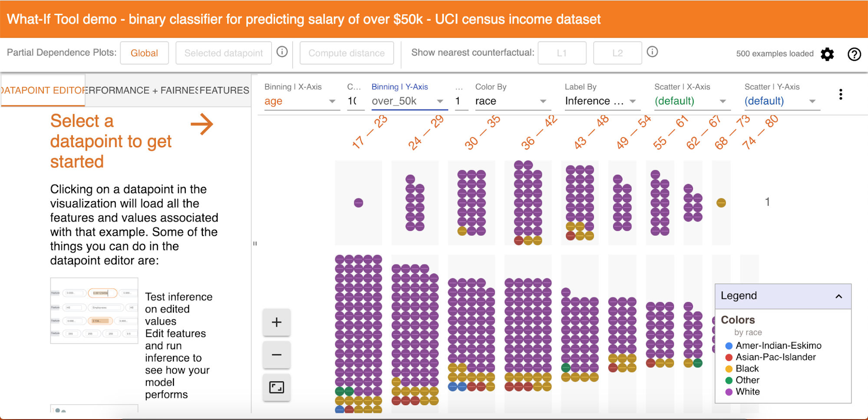Click the help question mark icon
868x420 pixels.
tap(854, 54)
